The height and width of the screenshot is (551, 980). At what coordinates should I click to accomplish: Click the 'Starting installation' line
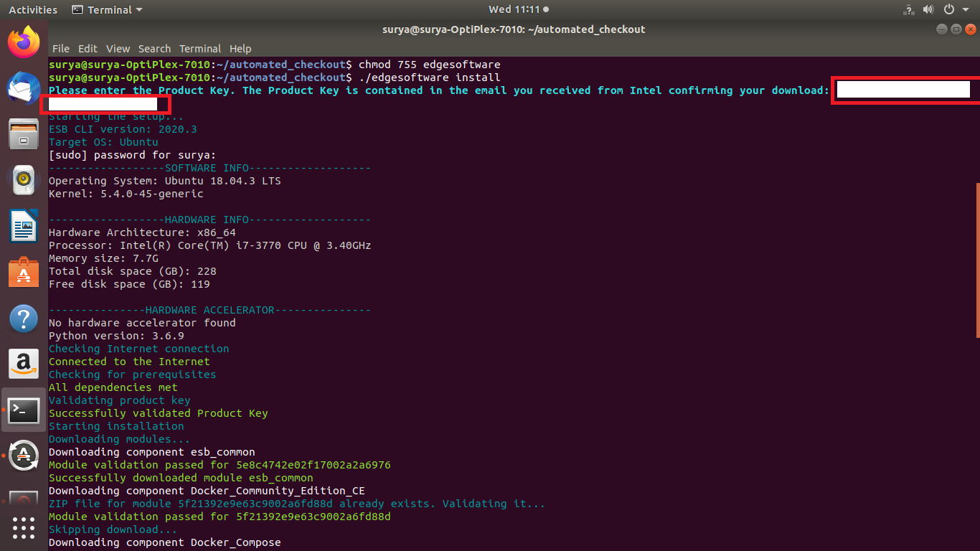click(116, 426)
